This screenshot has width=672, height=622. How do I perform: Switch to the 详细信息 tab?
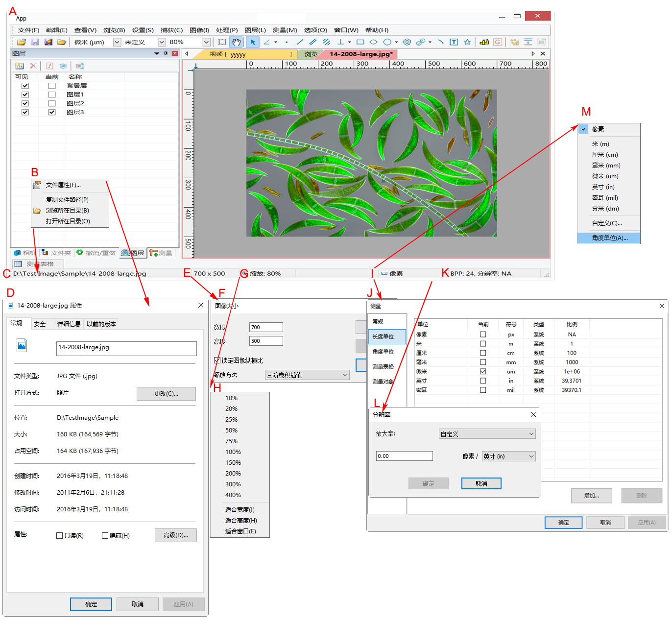[69, 324]
